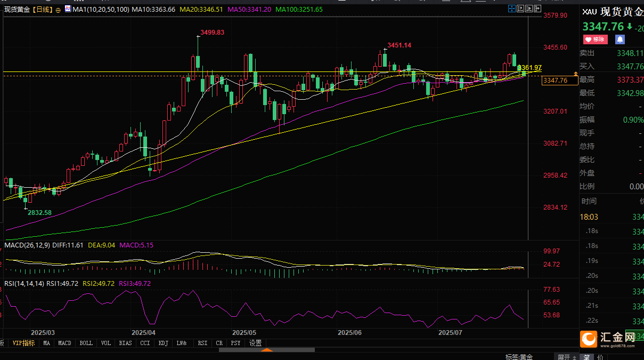Image resolution: width=644 pixels, height=360 pixels.
Task: Open the 设置 settings tab
Action: pos(256,343)
